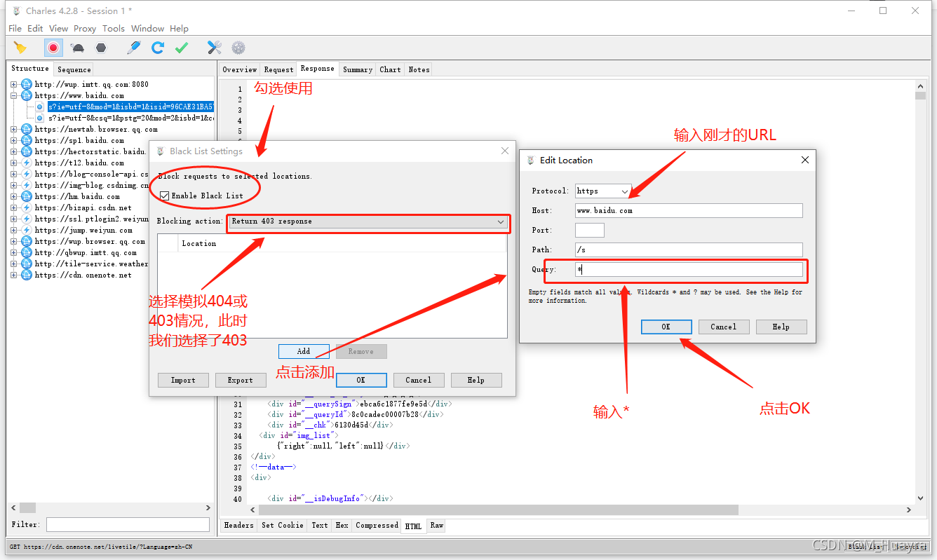This screenshot has height=560, width=937.
Task: Switch to the Request tab
Action: (278, 69)
